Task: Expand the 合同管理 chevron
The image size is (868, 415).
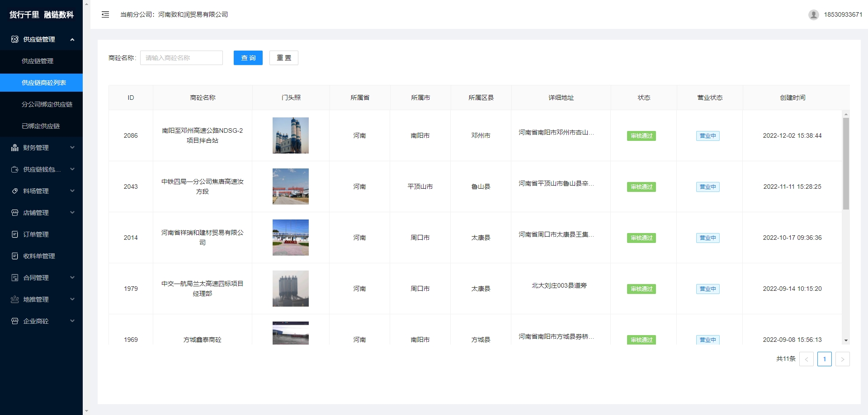Action: [72, 278]
